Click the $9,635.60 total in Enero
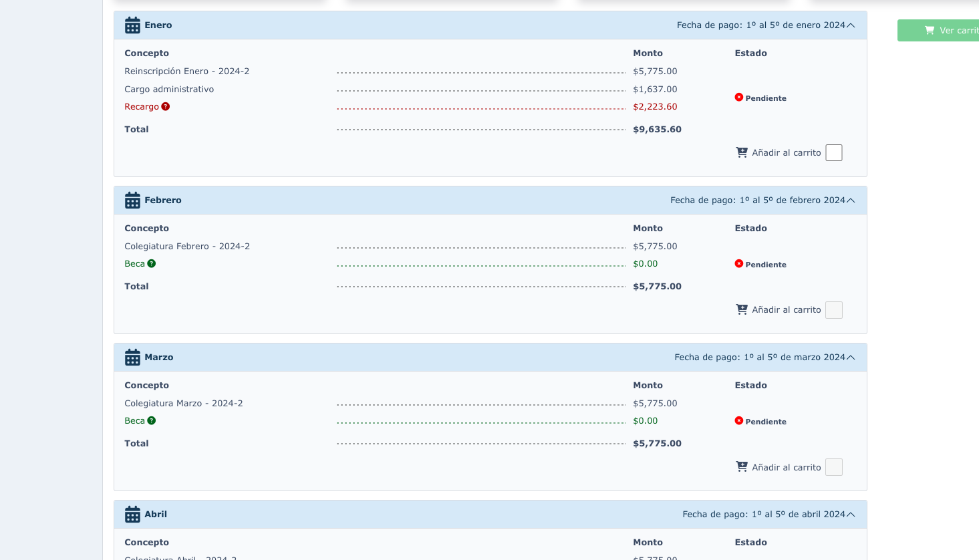This screenshot has height=560, width=979. pyautogui.click(x=657, y=130)
